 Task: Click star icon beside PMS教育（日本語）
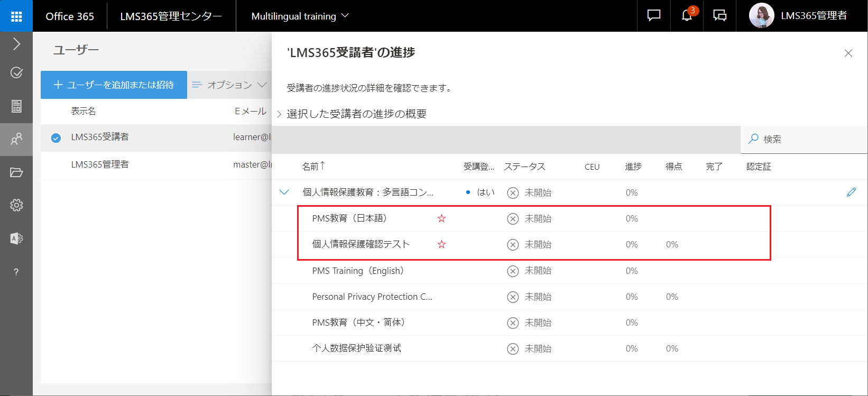pyautogui.click(x=442, y=218)
